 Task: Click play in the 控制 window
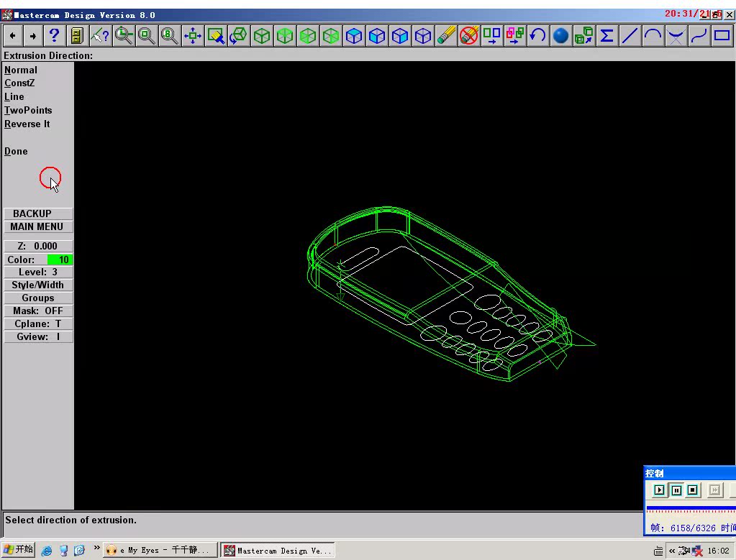pyautogui.click(x=660, y=490)
